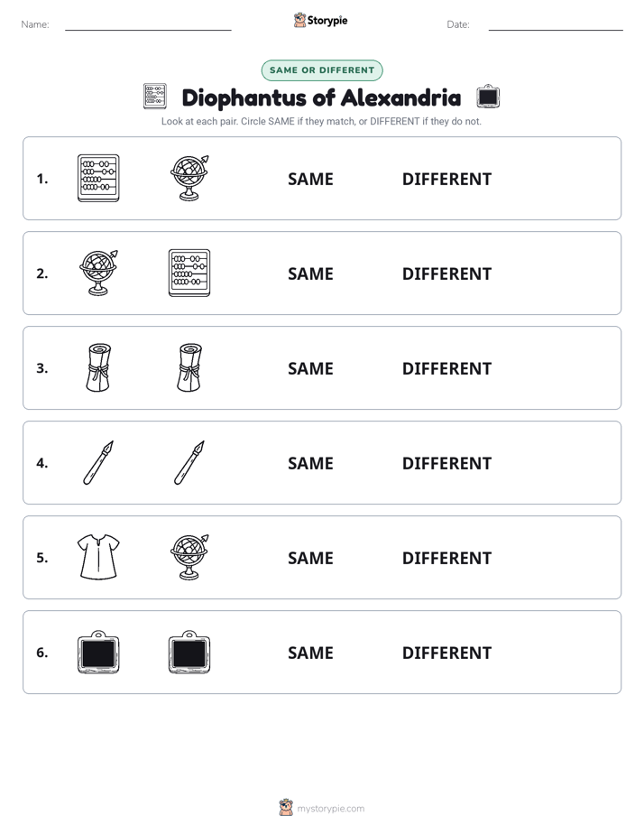Click the slate icon beside the title
This screenshot has width=644, height=834.
[488, 97]
